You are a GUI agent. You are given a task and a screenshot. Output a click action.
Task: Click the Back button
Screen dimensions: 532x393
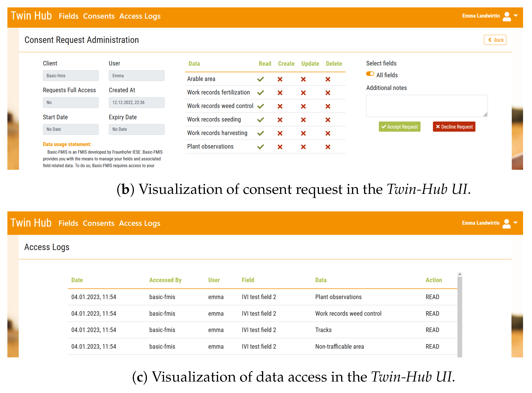point(495,40)
